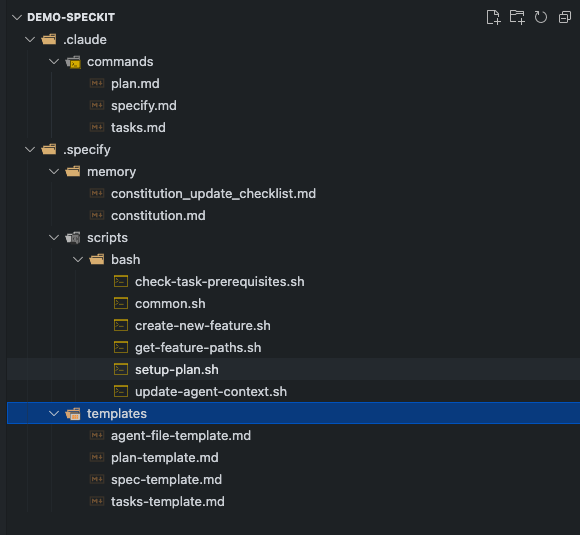The height and width of the screenshot is (535, 580).
Task: Collapse the memory folder chevron
Action: pyautogui.click(x=54, y=171)
